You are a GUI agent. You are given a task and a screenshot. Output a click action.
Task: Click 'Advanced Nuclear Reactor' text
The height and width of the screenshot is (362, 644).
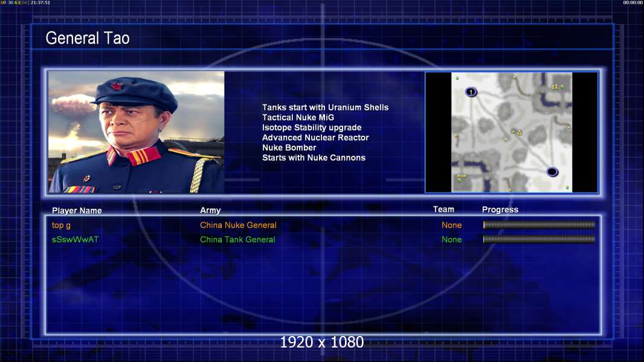[315, 138]
